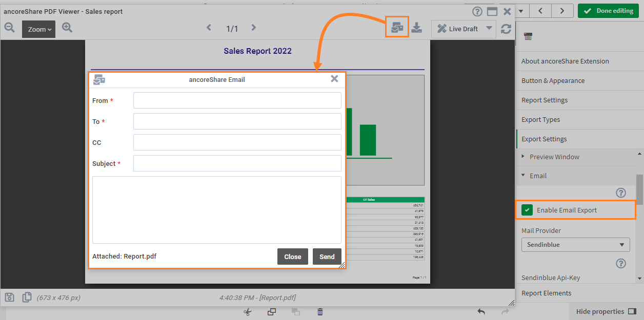Click the save icon in viewer footer
This screenshot has width=644, height=320.
pyautogui.click(x=10, y=297)
